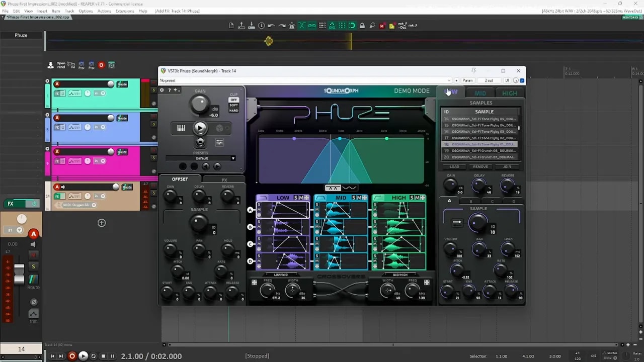This screenshot has height=362, width=644.
Task: Pin the Phuze FX window on top
Action: click(473, 70)
